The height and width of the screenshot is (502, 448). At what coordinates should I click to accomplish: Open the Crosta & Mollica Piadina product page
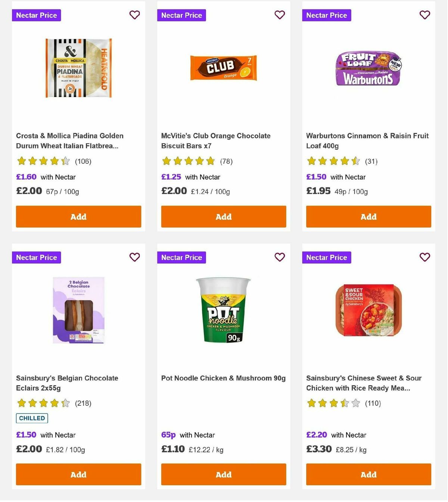(69, 141)
